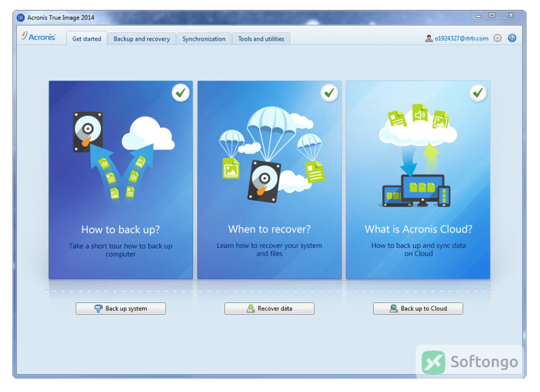Viewport: 540px width, 392px height.
Task: Open the help question mark icon
Action: 512,38
